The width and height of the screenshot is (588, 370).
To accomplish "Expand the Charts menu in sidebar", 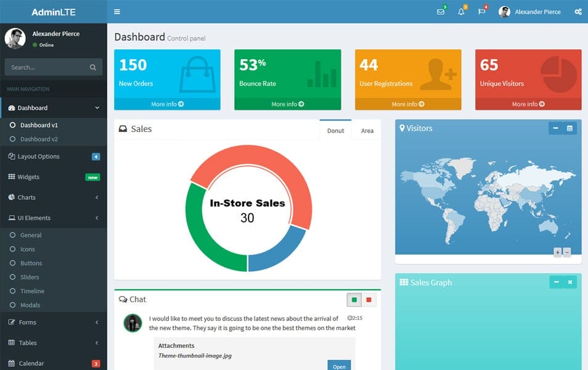I will click(53, 197).
